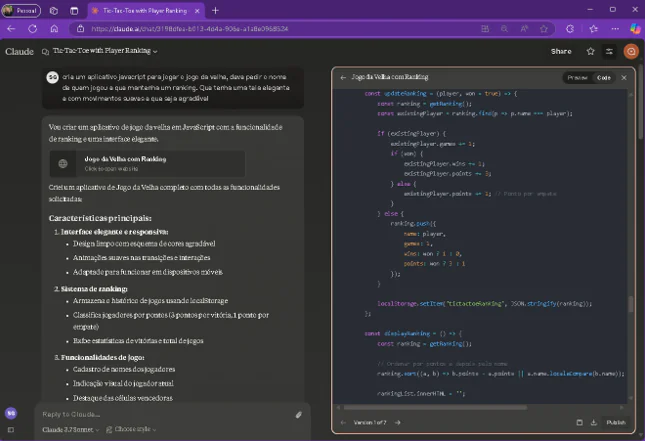The height and width of the screenshot is (441, 645).
Task: Open the workspaces icon in title bar
Action: click(x=53, y=11)
